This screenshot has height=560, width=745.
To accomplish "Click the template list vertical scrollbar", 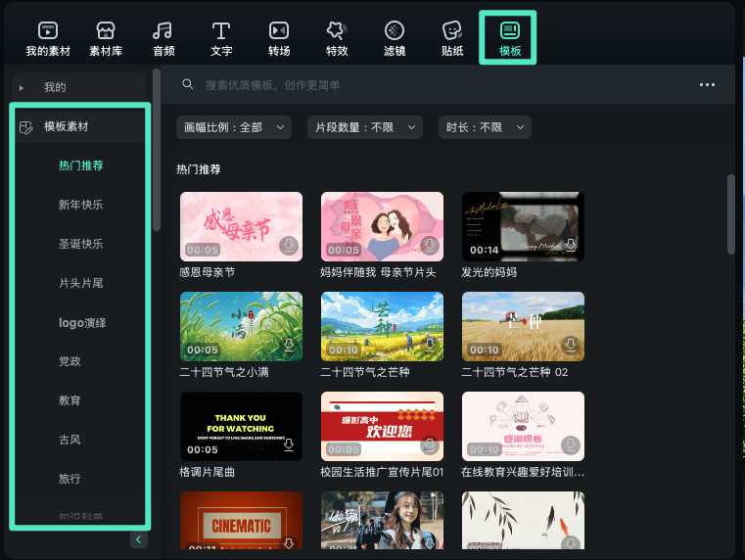I will [730, 214].
